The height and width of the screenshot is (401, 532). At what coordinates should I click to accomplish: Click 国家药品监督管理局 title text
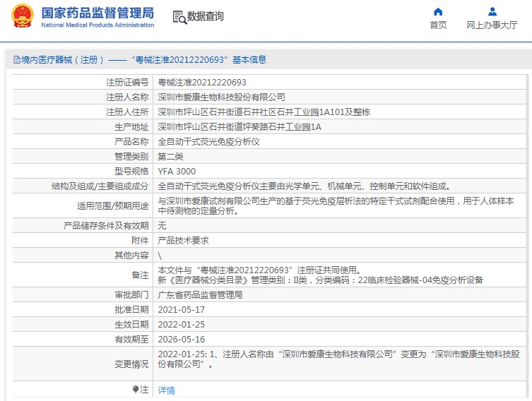[97, 13]
